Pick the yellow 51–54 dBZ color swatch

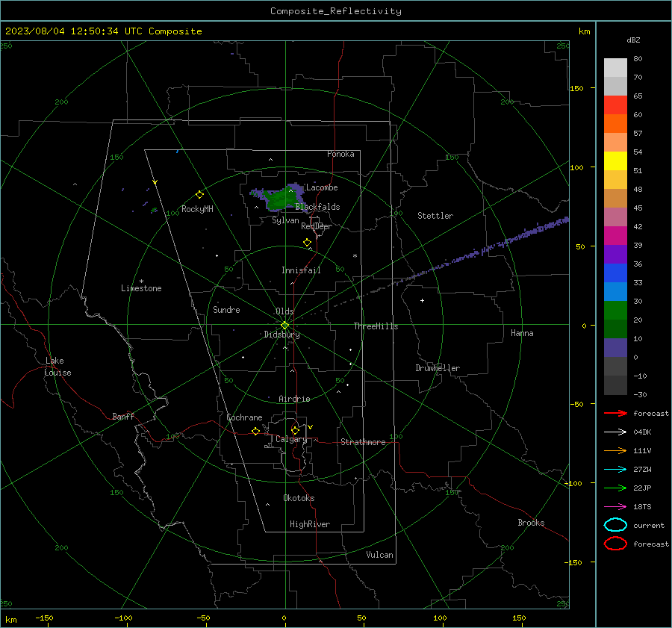[x=615, y=161]
